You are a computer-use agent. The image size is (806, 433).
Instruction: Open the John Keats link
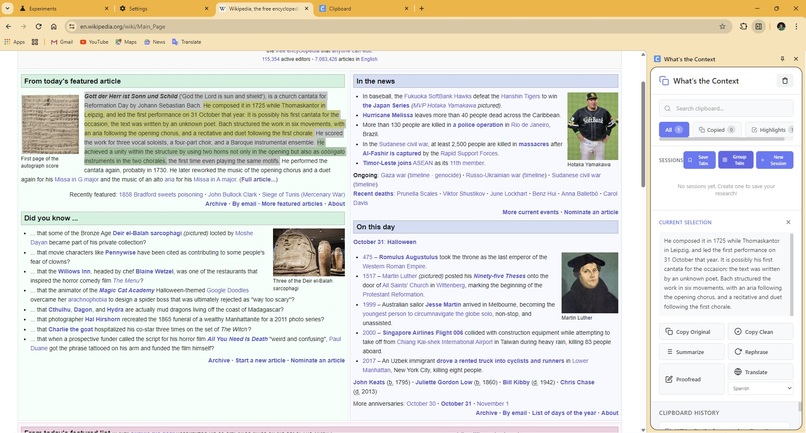tap(369, 382)
